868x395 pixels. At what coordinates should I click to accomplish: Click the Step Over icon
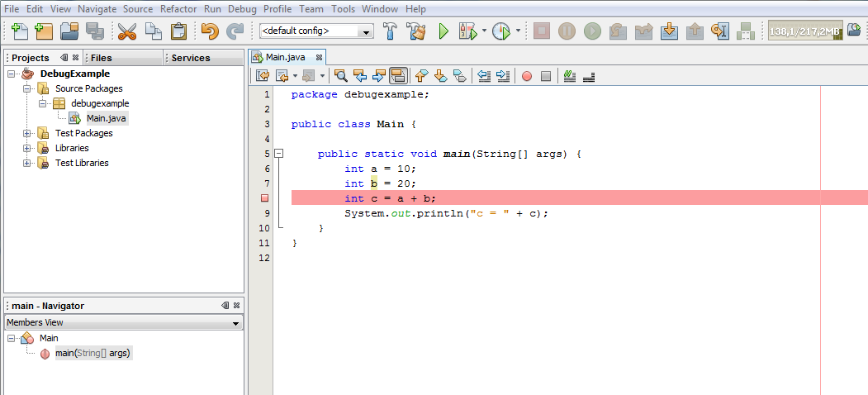pos(618,31)
